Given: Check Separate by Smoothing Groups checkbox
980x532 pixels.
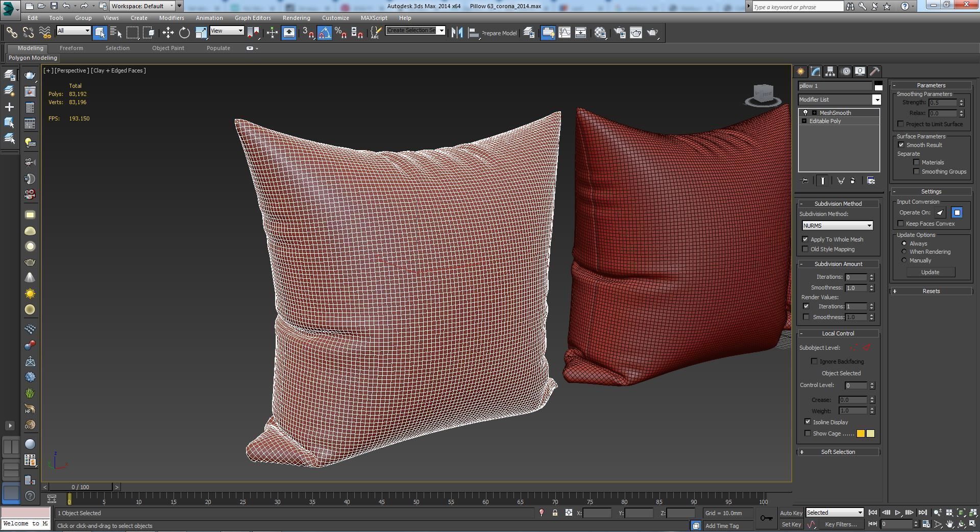Looking at the screenshot, I should pyautogui.click(x=916, y=172).
